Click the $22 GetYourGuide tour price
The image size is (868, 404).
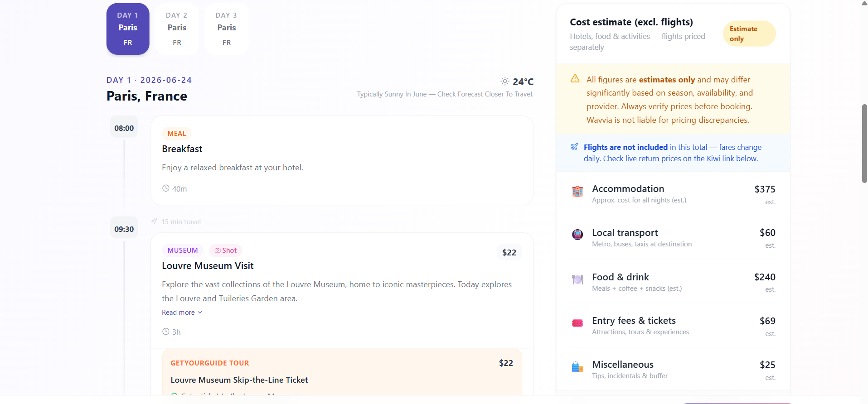506,363
